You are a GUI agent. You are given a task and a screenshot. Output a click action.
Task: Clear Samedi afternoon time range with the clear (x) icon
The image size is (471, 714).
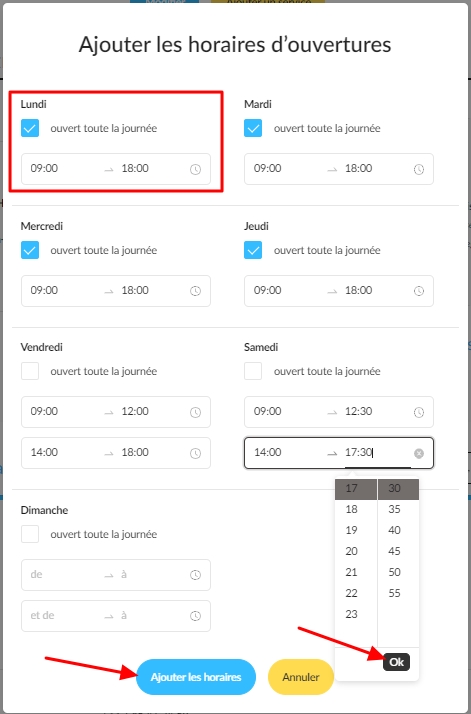(419, 453)
